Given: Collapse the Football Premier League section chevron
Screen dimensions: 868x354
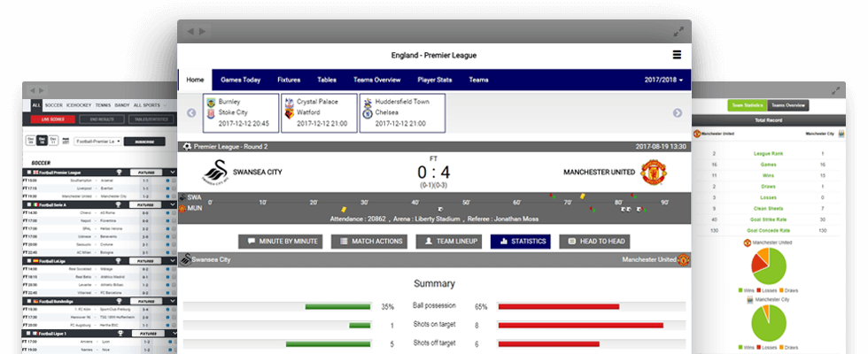Looking at the screenshot, I should 172,173.
